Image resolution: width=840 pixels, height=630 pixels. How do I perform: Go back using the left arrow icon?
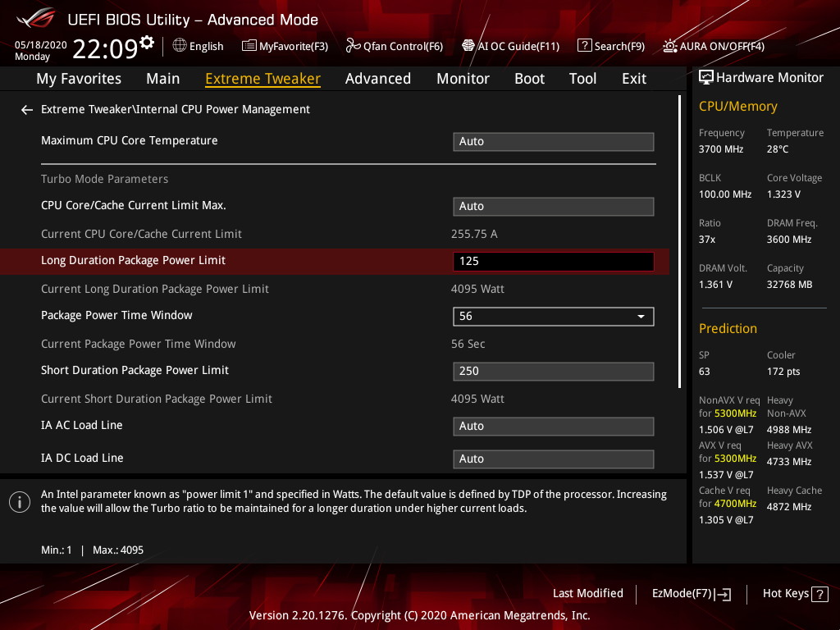pyautogui.click(x=27, y=110)
